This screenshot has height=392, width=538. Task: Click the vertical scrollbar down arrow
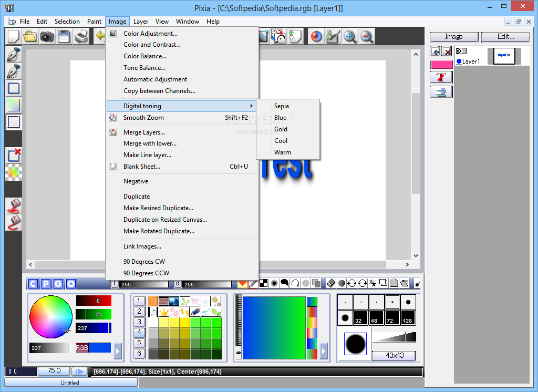[x=416, y=256]
